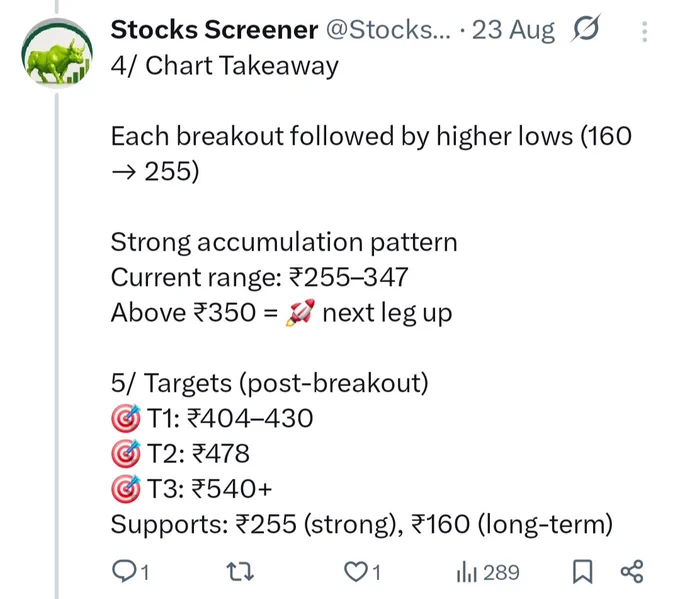Like the post with the heart icon

click(356, 571)
